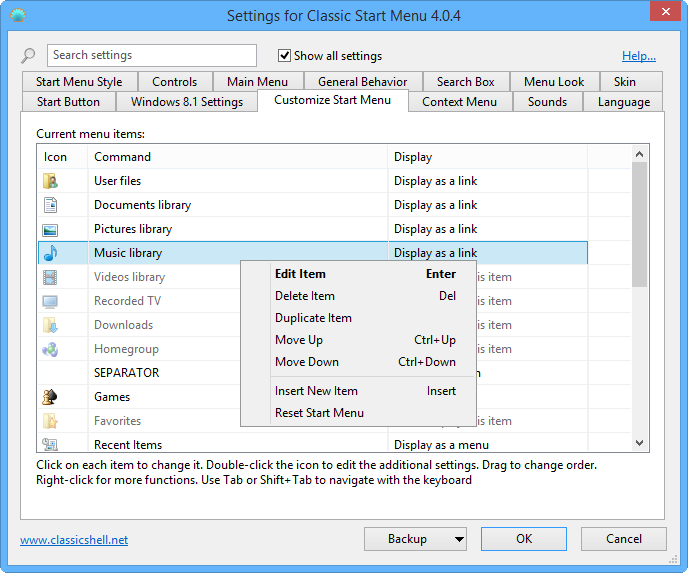Switch to the General Behavior tab

click(362, 82)
